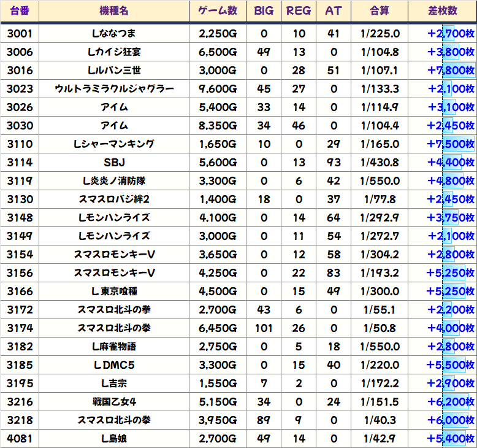Select ウルトラミラクルジャグラー machine name
The width and height of the screenshot is (477, 448).
coord(114,89)
